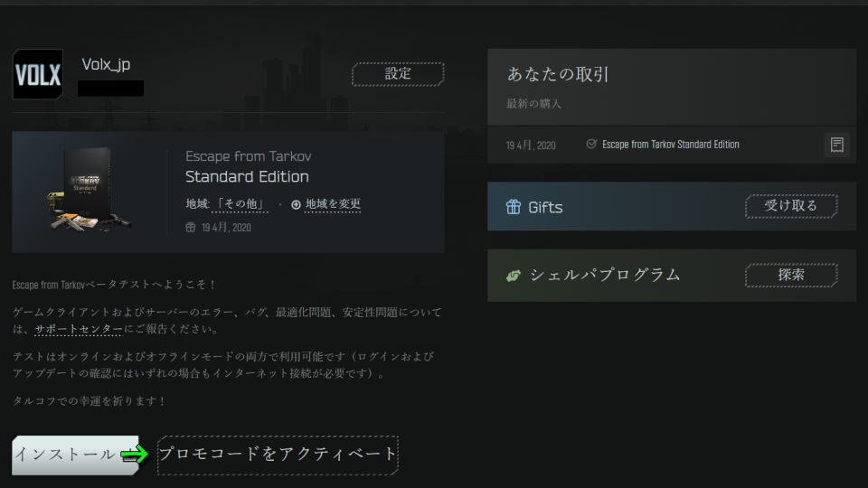Open receipt icon for Standard Edition purchase
Viewport: 868px width, 488px height.
(x=837, y=145)
